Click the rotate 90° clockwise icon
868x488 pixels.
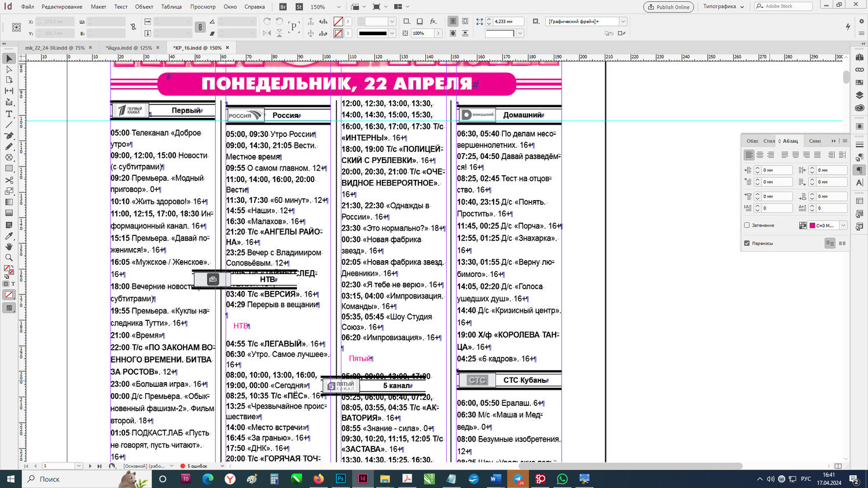267,21
